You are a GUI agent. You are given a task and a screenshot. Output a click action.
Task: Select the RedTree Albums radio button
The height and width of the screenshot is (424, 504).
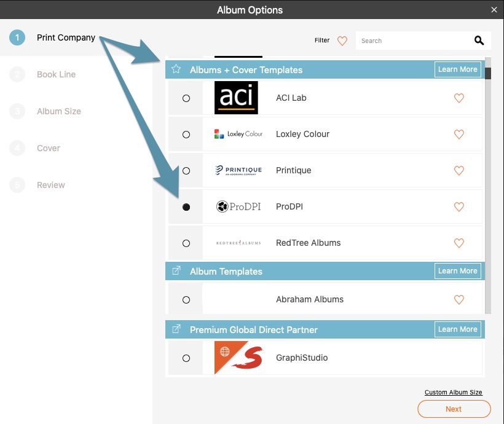(186, 243)
